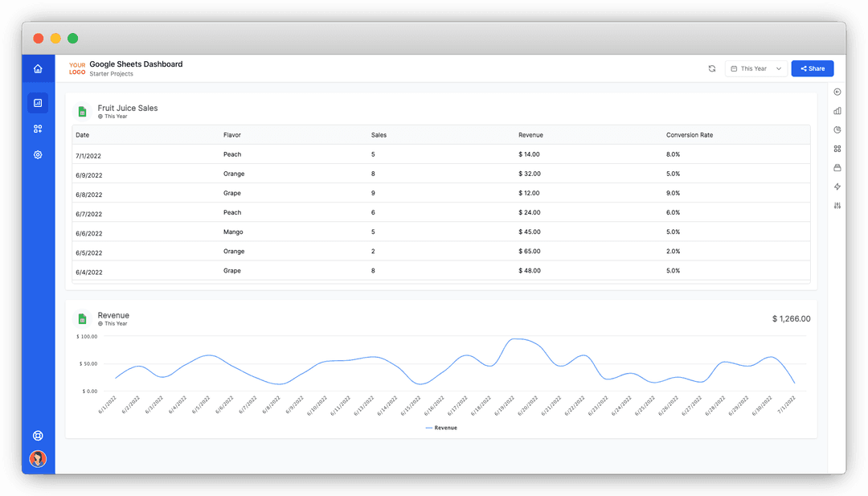
Task: Open the help lifebuoy icon
Action: tap(38, 436)
